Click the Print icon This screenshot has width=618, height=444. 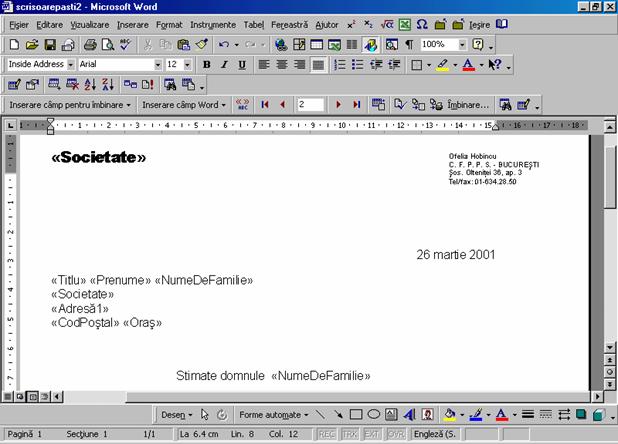tap(90, 45)
